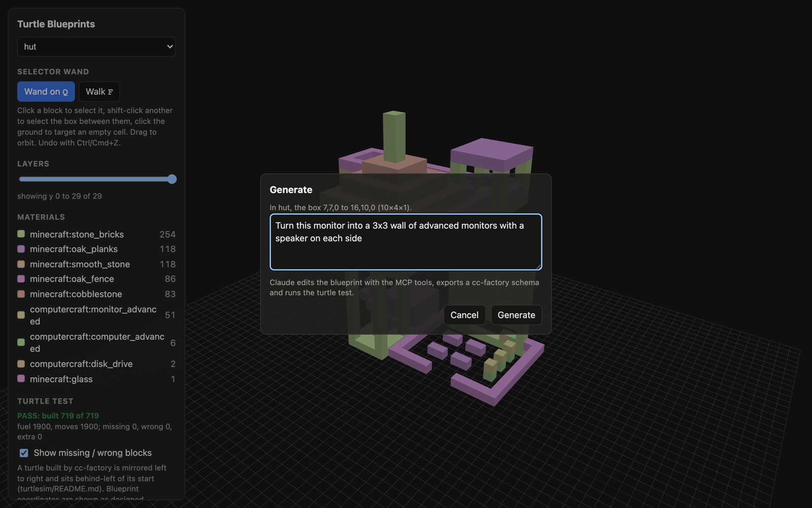This screenshot has width=812, height=508.
Task: Click the PASS: built 719 of 719 status
Action: tap(58, 416)
